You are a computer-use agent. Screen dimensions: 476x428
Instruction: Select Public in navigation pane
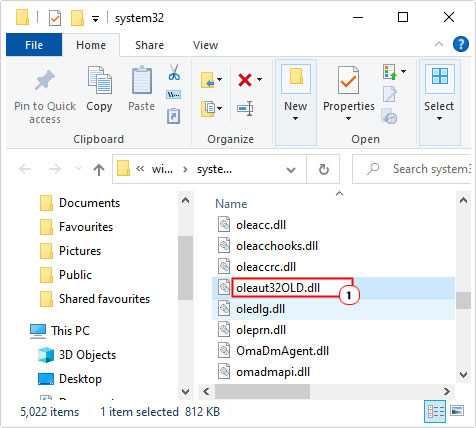(x=75, y=275)
